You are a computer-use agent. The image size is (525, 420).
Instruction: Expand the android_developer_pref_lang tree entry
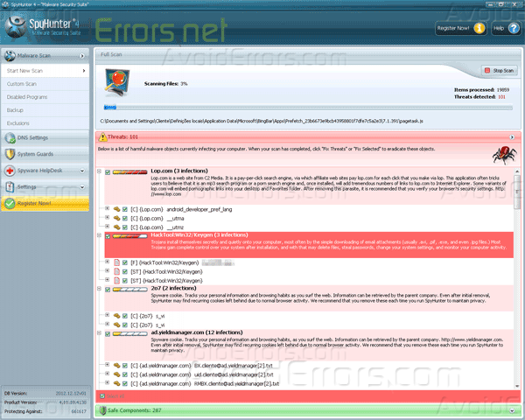[x=107, y=208]
